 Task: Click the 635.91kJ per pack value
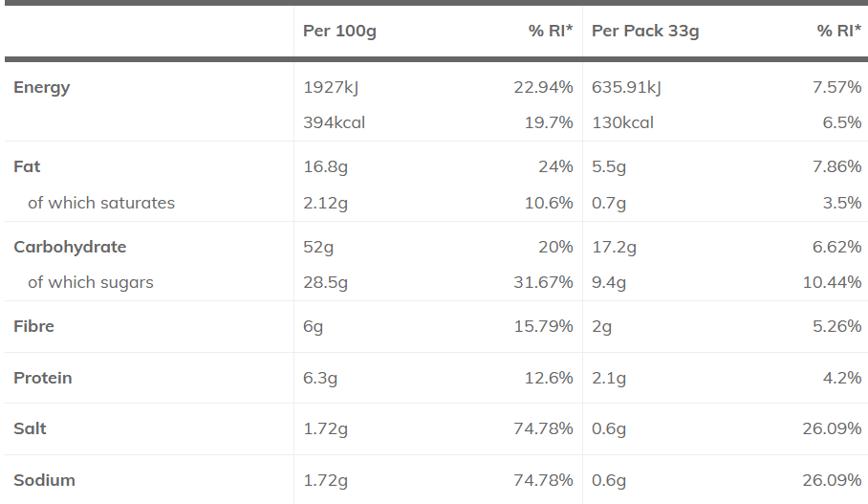tap(626, 88)
